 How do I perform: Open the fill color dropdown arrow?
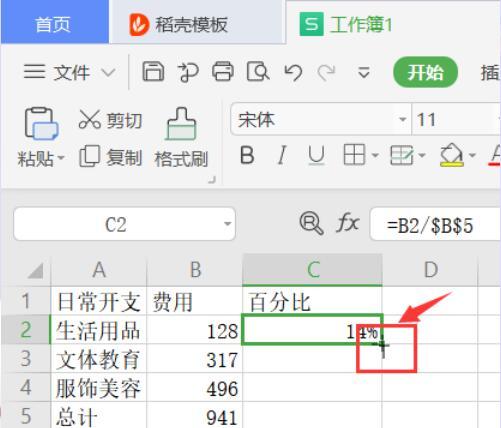pyautogui.click(x=472, y=155)
